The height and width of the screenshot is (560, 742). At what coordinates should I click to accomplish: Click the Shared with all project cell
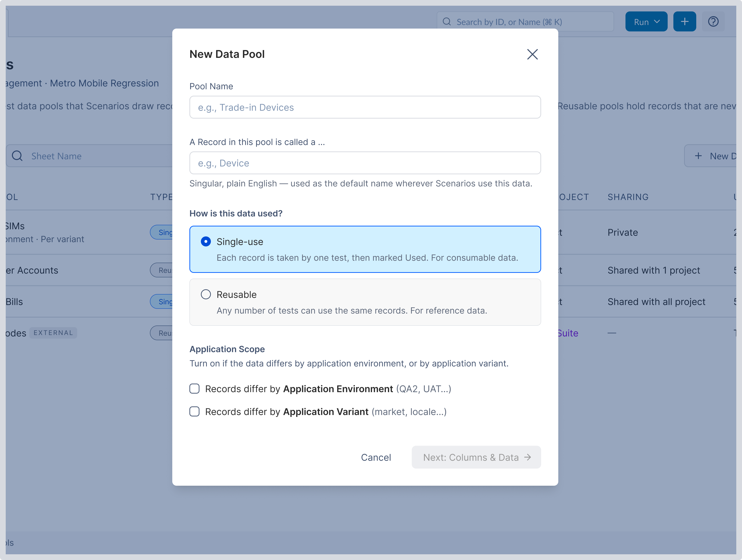point(656,302)
